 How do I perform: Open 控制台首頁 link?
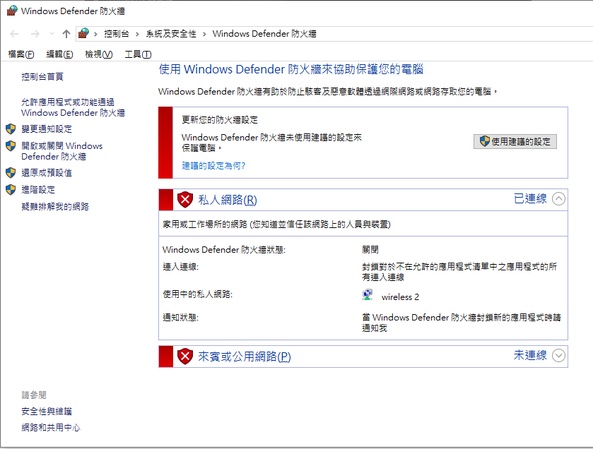click(x=42, y=77)
